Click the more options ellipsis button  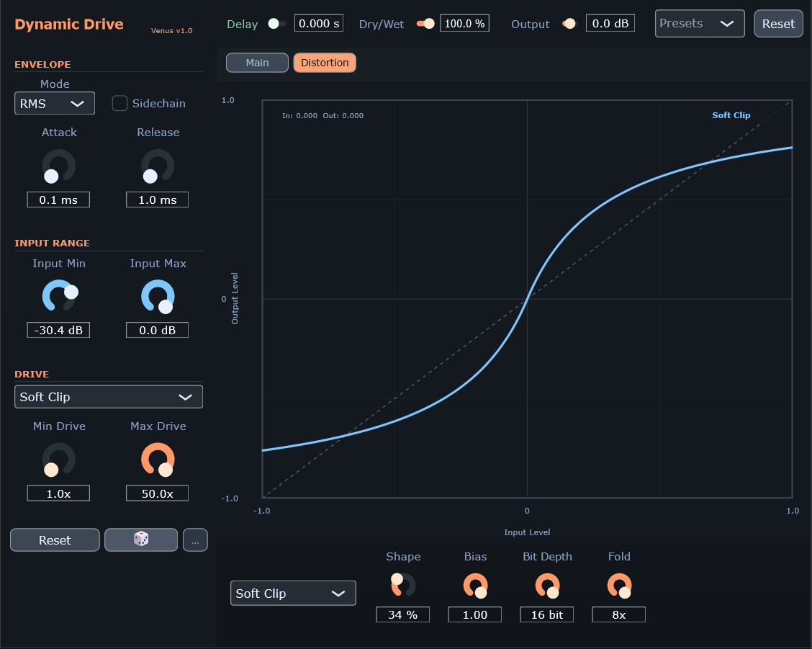[x=195, y=540]
